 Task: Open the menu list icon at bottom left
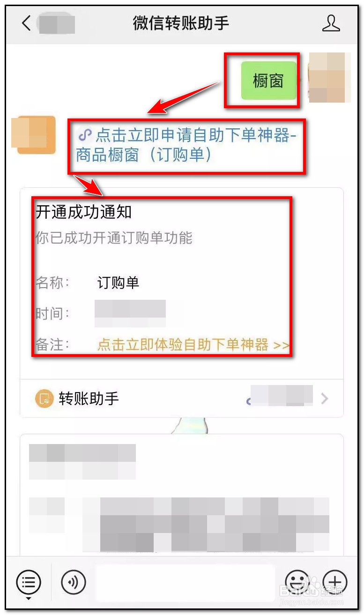(29, 582)
